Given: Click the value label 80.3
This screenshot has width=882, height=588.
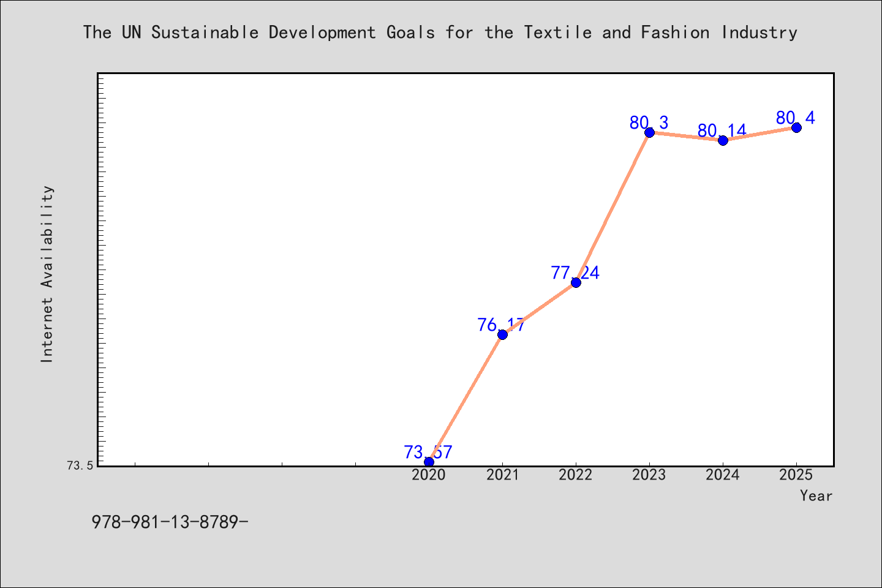Looking at the screenshot, I should 649,123.
